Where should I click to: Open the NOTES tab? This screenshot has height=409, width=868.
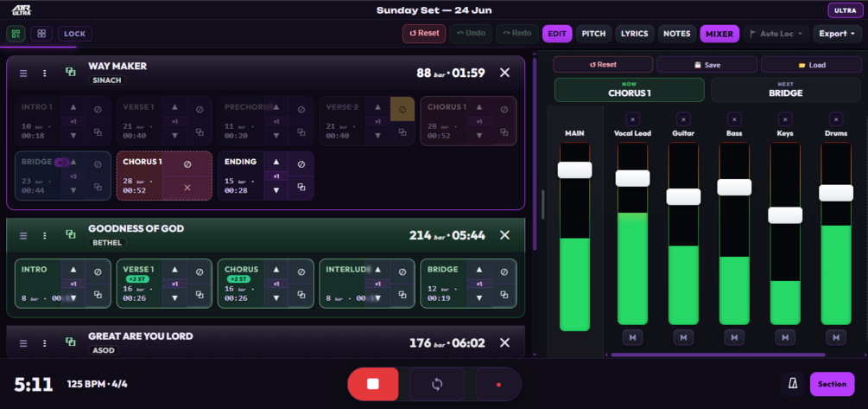677,34
